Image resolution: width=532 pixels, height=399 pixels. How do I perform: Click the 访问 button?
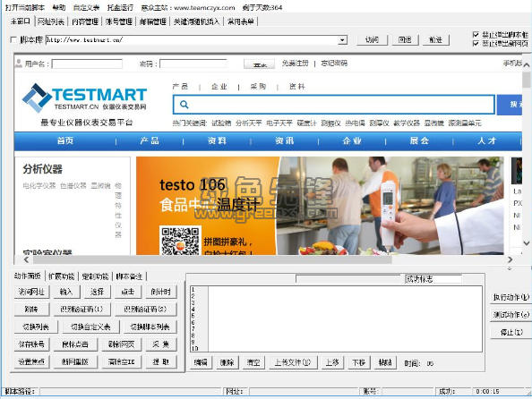click(x=373, y=40)
